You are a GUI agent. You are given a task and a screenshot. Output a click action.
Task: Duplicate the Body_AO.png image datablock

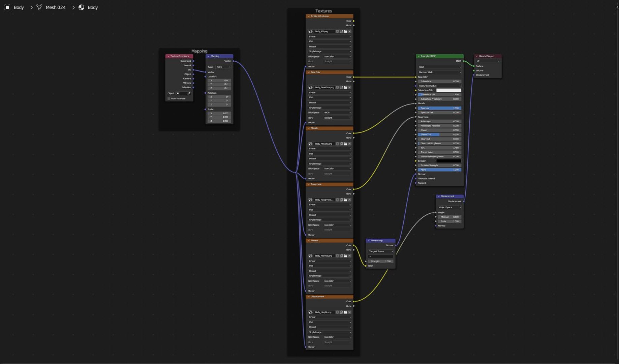point(341,31)
